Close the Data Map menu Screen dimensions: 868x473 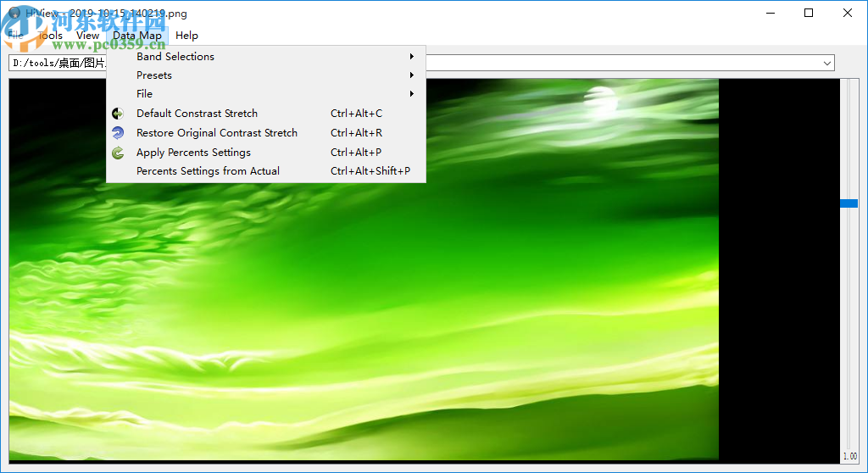(137, 36)
